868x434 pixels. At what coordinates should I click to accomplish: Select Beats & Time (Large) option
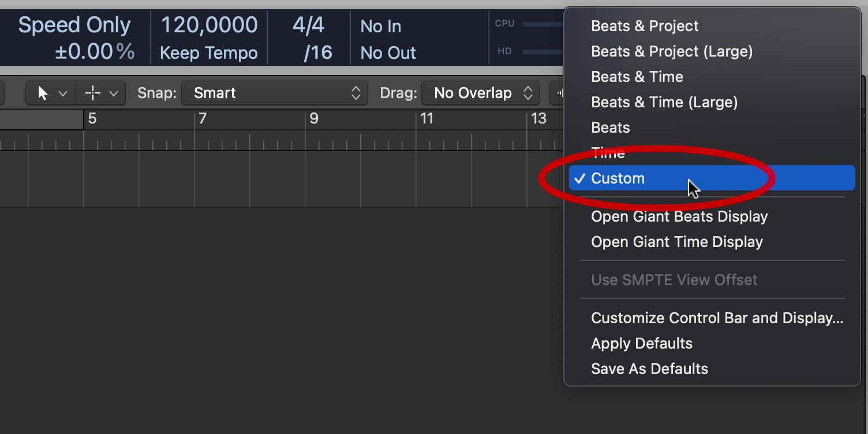point(664,102)
